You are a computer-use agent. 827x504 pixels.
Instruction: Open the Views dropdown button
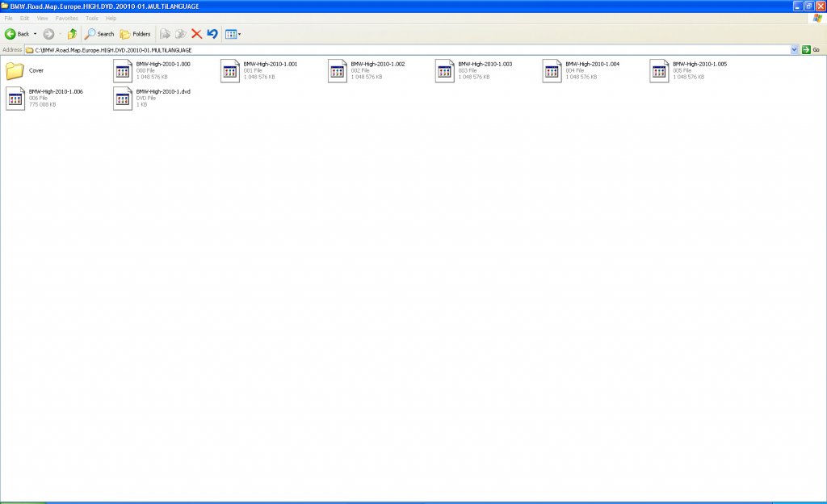point(233,34)
